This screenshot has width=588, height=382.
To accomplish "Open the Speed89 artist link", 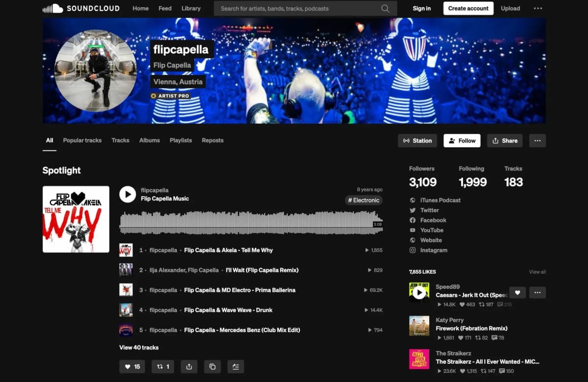I will 448,287.
